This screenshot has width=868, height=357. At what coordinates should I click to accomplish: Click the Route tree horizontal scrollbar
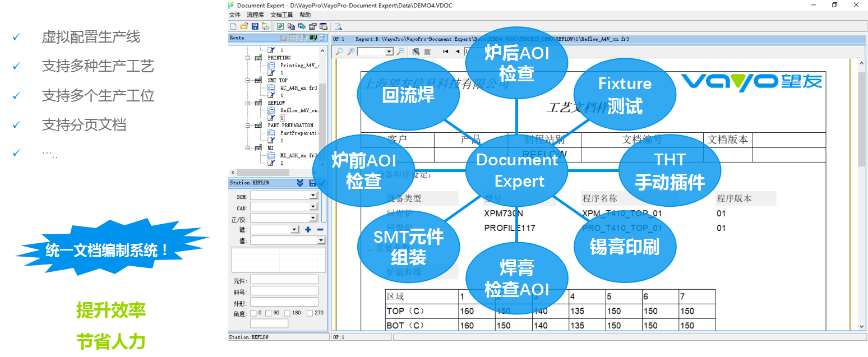pos(275,172)
